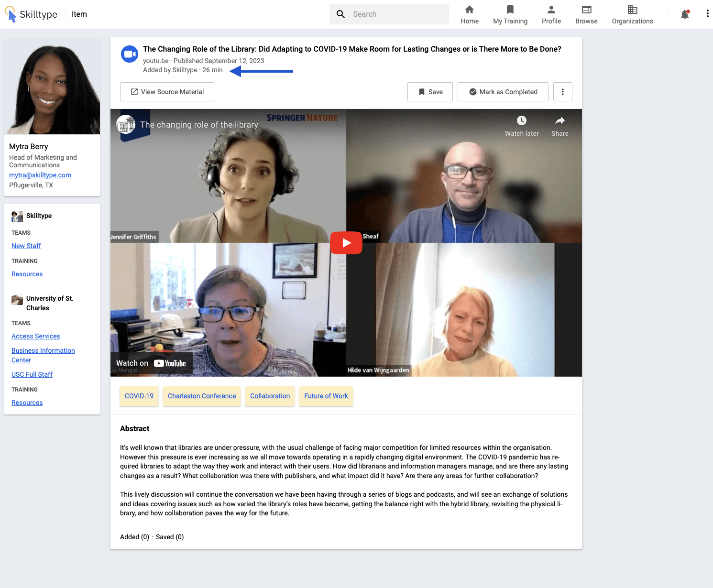
Task: Click 'Saved (0)' text
Action: [170, 537]
